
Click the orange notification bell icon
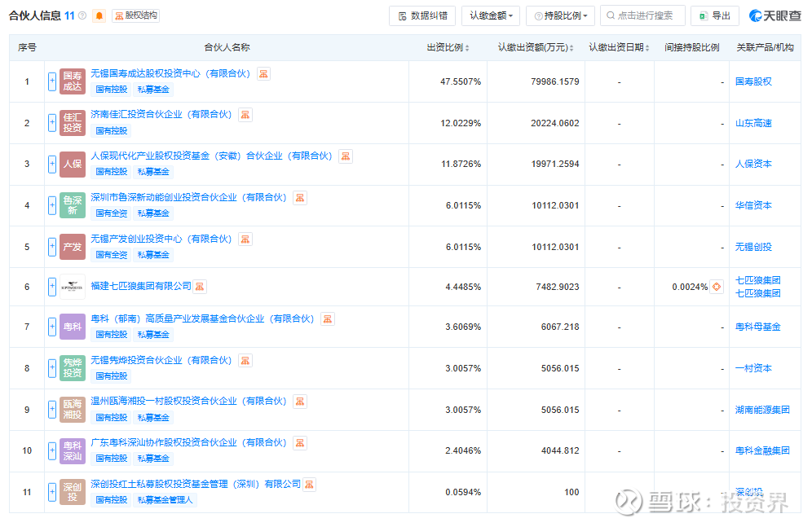[x=99, y=15]
